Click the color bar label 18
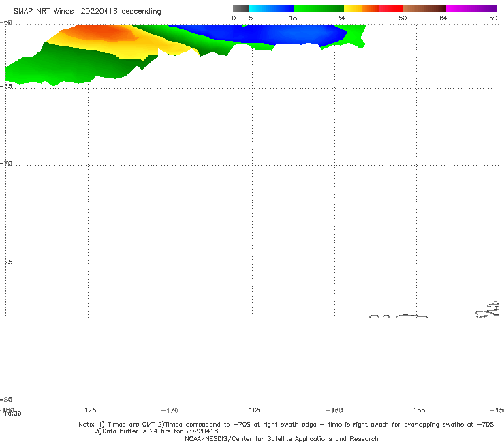Screen dimensions: 504x443 coord(293,18)
